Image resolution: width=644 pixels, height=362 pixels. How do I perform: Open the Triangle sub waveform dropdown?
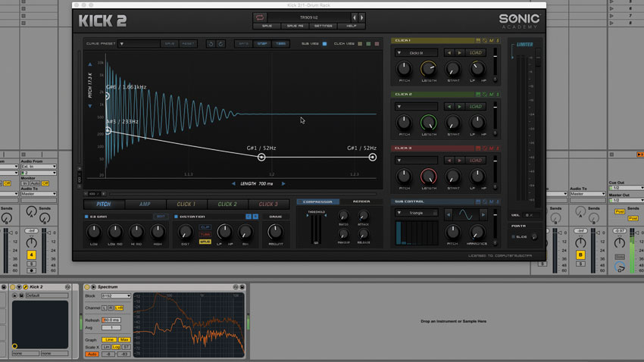click(417, 213)
